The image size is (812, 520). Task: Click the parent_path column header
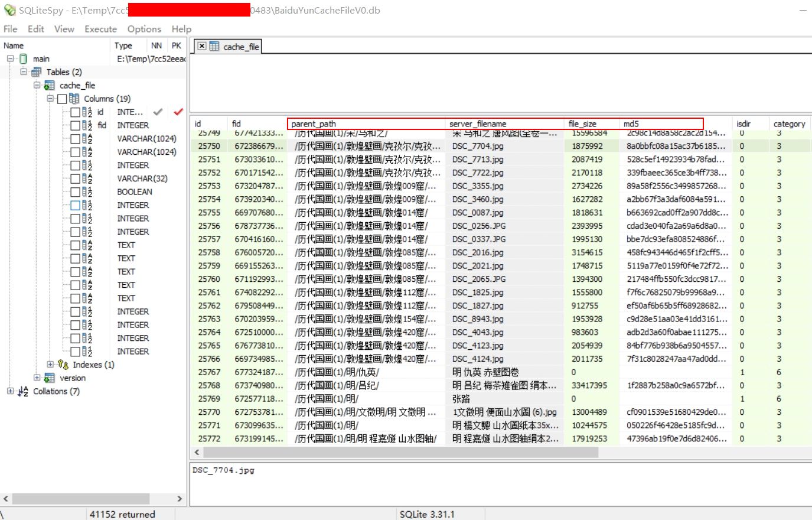[366, 124]
